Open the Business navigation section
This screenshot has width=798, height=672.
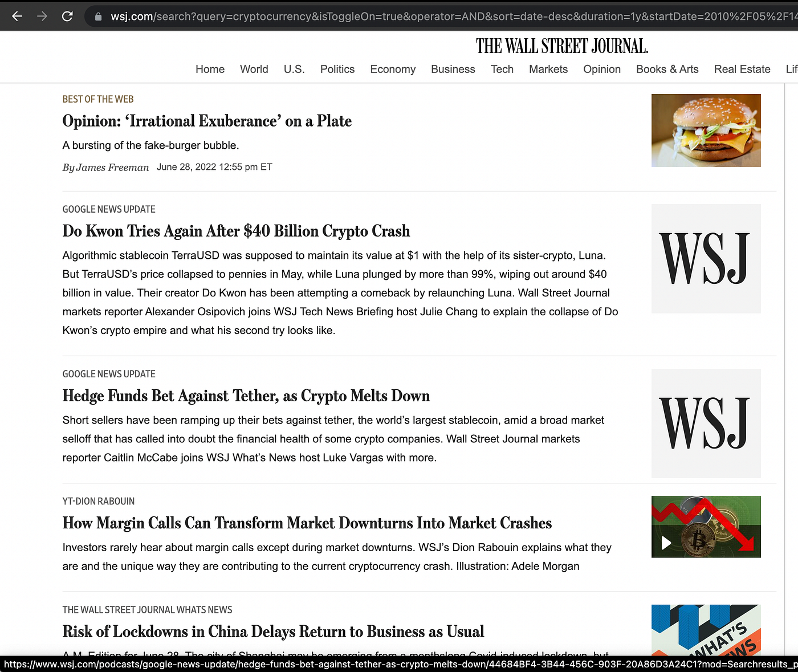click(x=453, y=69)
